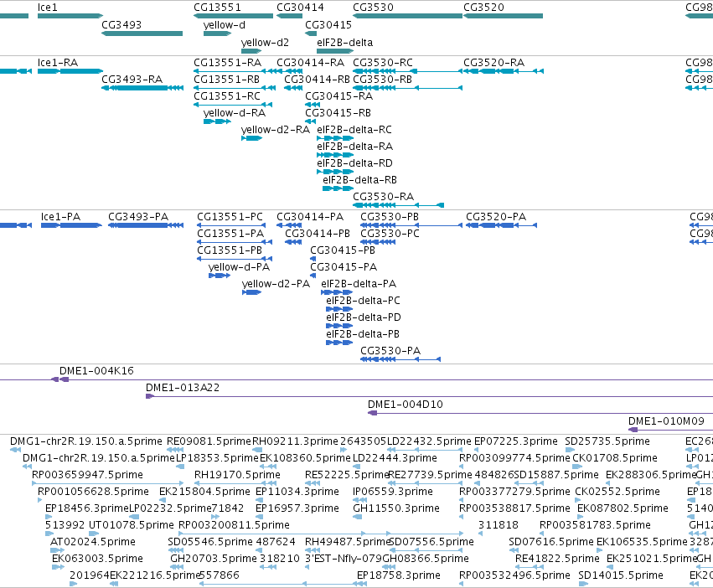
Task: Open the eIF2B-delta gene label
Action: click(344, 43)
